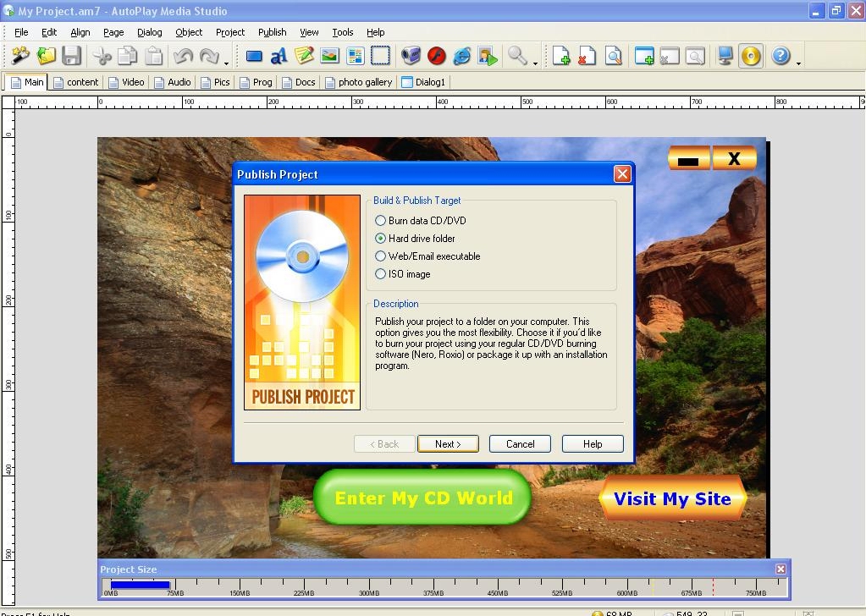866x616 pixels.
Task: Insert a Web browser object
Action: [x=462, y=57]
